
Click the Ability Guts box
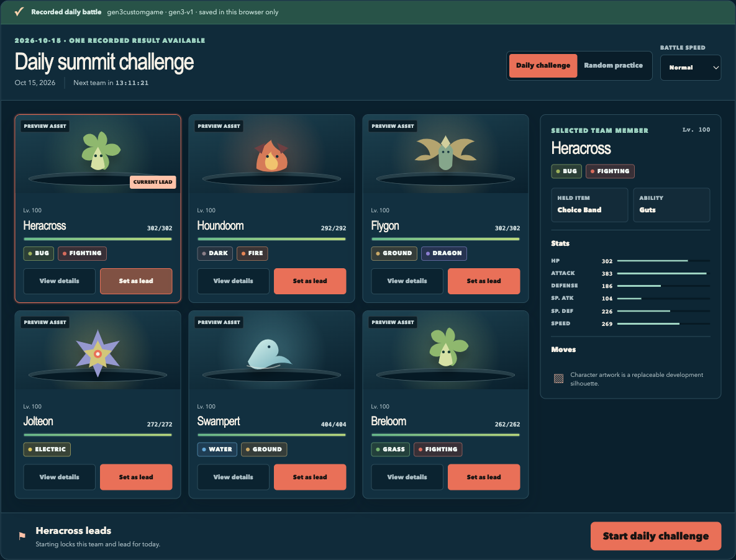click(x=671, y=205)
